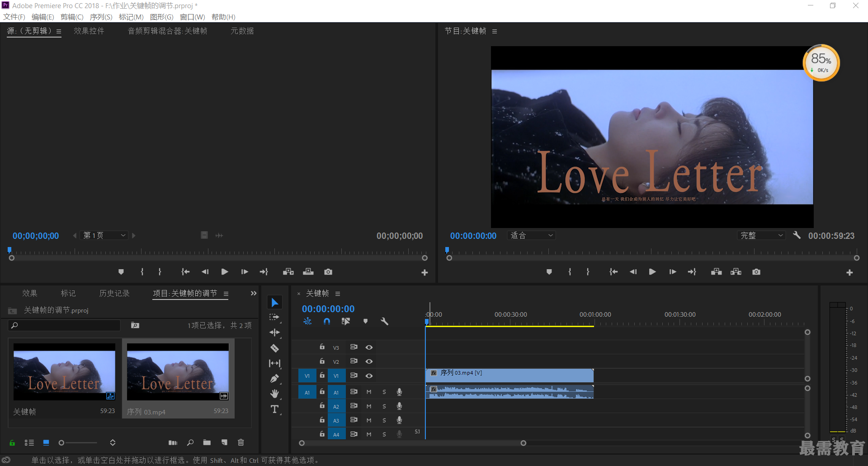Click the Project panel search field
868x466 pixels.
pyautogui.click(x=65, y=325)
